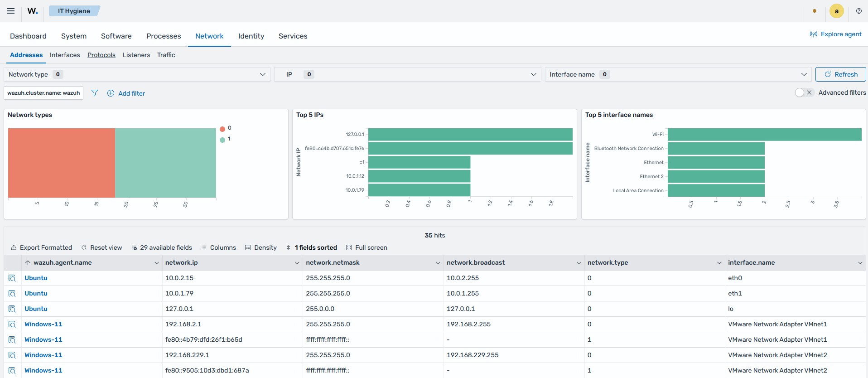Screen dimensions: 868x378
Task: Open the Ubuntu agent link for eth0 row
Action: pyautogui.click(x=36, y=278)
